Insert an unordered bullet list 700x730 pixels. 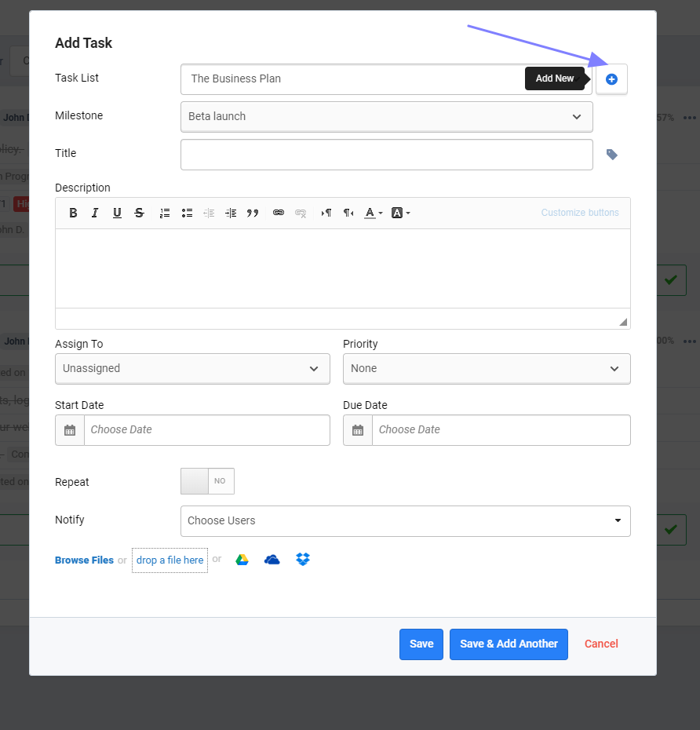click(187, 214)
